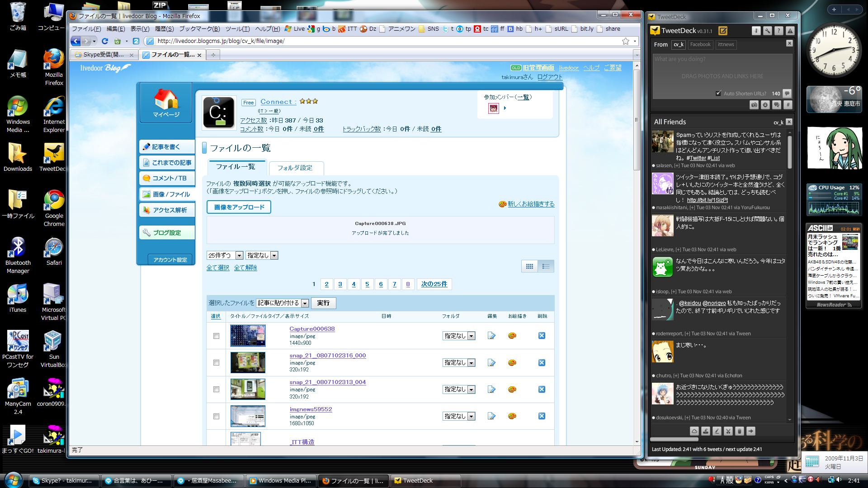Check the snap_21_0807102316_000 selection box

216,363
